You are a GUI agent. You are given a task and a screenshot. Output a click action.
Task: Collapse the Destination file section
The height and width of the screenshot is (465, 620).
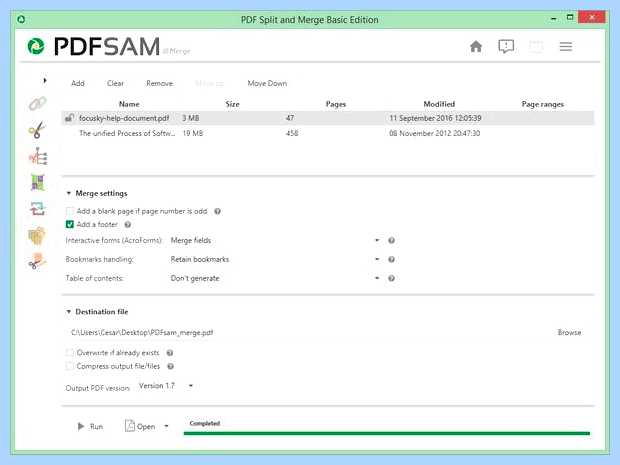click(x=68, y=312)
